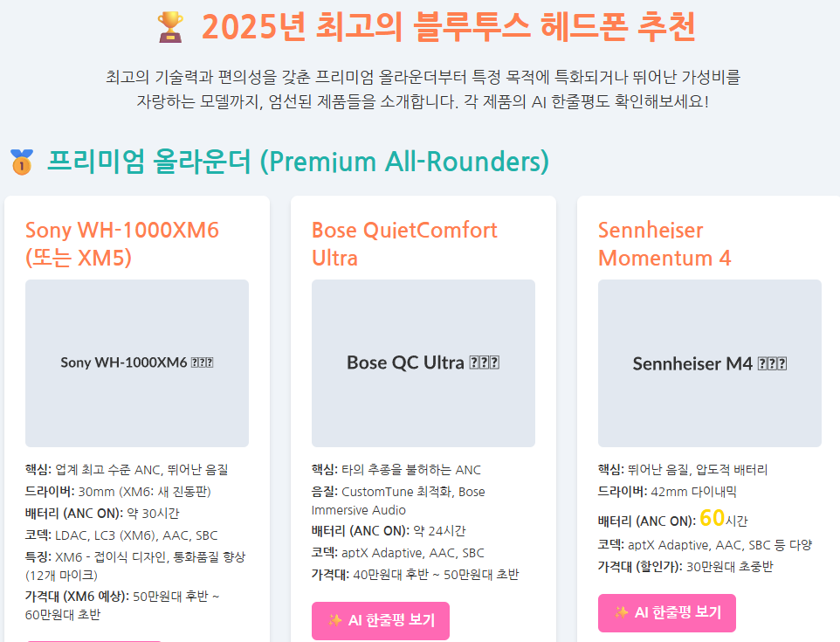Click the sparkle icon on Sennheiser's AI button
The height and width of the screenshot is (642, 840).
(622, 612)
